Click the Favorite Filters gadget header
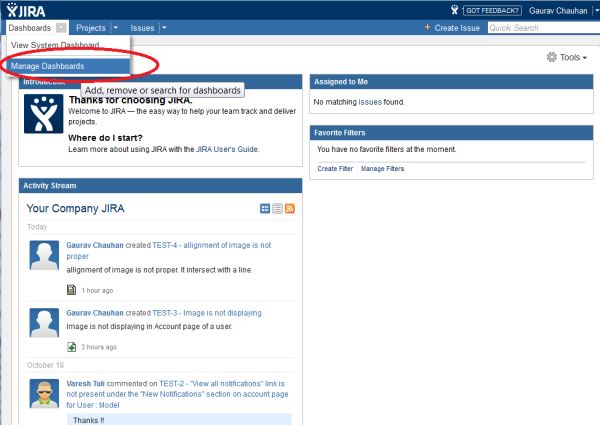Screen dimensions: 600x425 click(452, 133)
